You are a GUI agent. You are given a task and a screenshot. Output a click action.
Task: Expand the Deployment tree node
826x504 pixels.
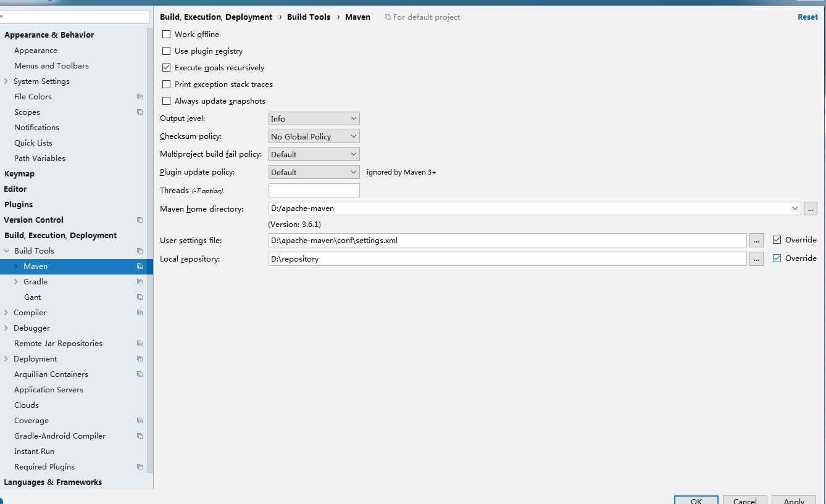[x=6, y=359]
